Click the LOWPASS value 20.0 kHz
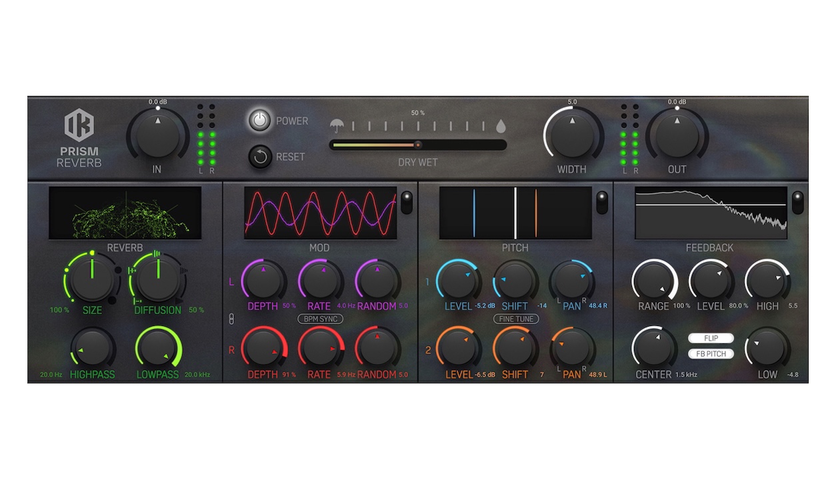840x504 pixels. pos(197,375)
